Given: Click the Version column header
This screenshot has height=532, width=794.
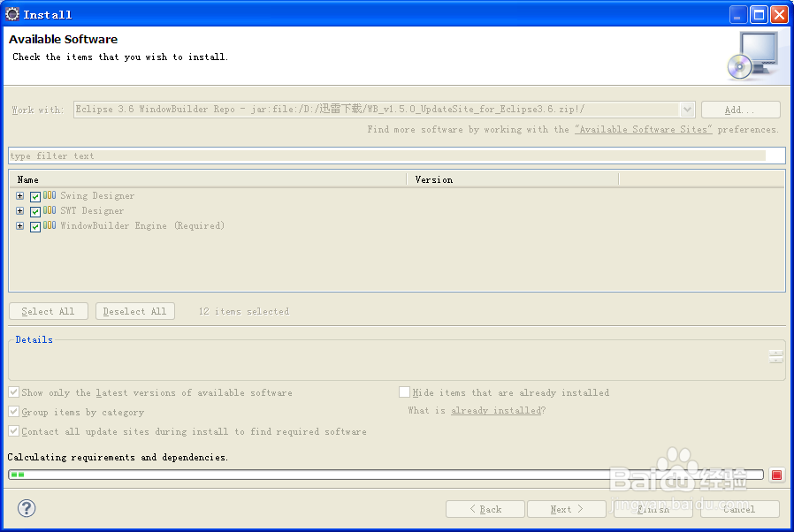Looking at the screenshot, I should tap(513, 179).
